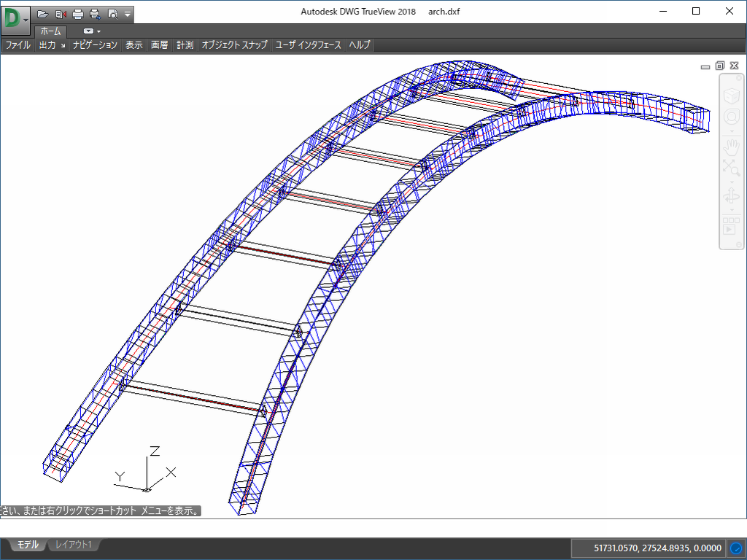The image size is (747, 560).
Task: Open the オブジェクト スナップ panel
Action: click(x=234, y=45)
